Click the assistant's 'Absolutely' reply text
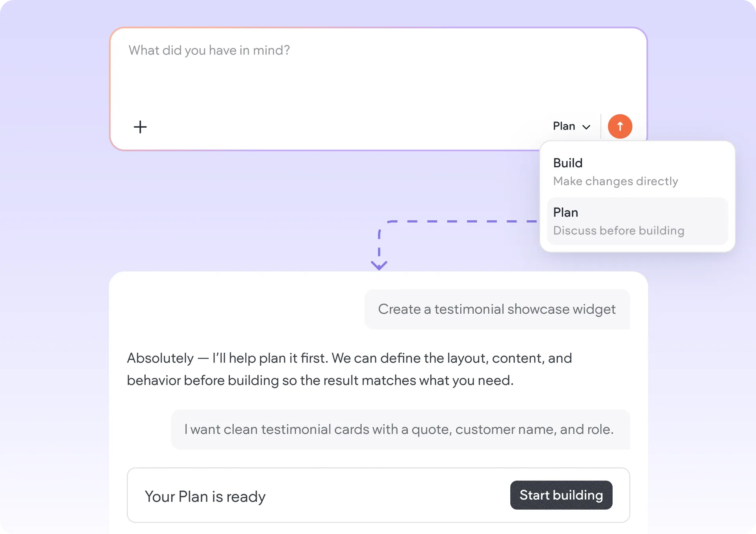The image size is (756, 534). point(349,369)
